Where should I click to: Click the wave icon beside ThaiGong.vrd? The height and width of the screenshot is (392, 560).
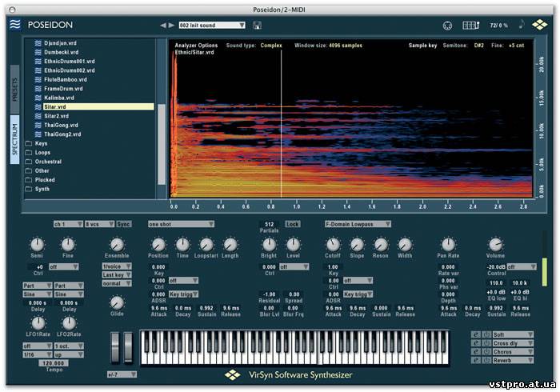38,125
